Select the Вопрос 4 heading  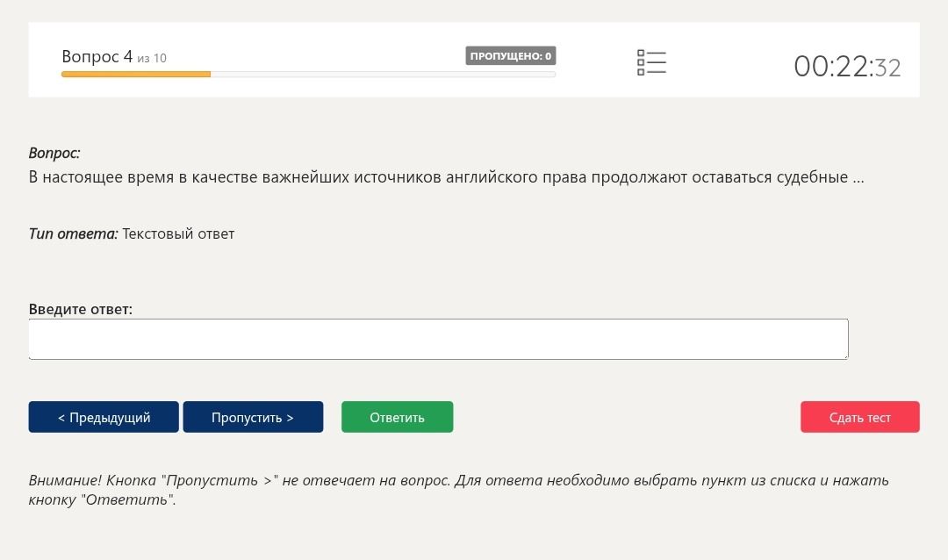97,57
